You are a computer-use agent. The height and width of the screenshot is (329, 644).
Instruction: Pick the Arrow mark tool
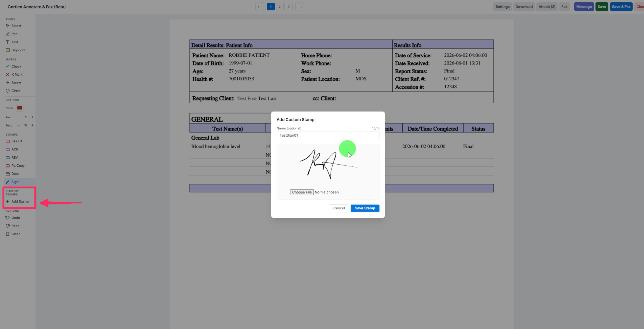click(16, 83)
